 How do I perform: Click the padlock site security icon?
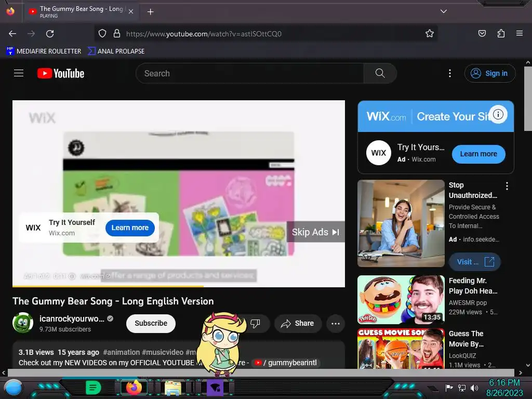tap(117, 34)
